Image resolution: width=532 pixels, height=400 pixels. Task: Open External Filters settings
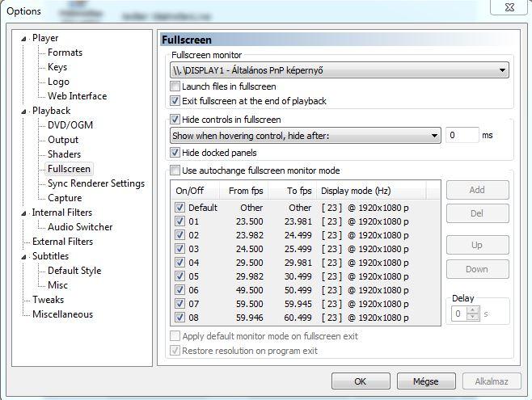point(62,242)
